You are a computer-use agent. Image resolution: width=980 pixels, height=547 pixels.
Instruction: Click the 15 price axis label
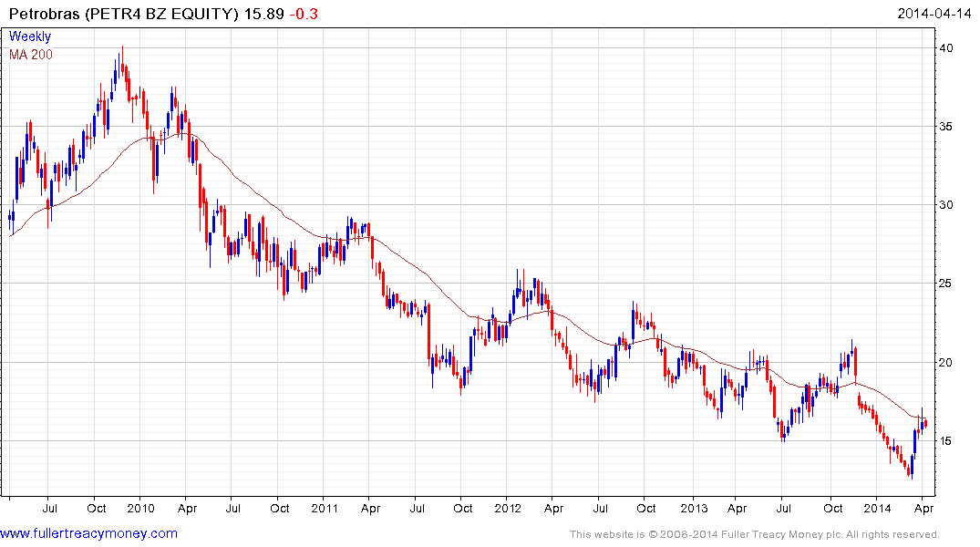(946, 441)
